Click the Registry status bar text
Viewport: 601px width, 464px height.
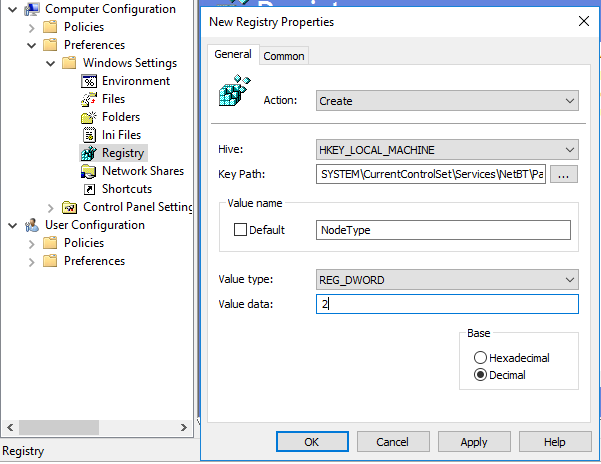tap(23, 451)
